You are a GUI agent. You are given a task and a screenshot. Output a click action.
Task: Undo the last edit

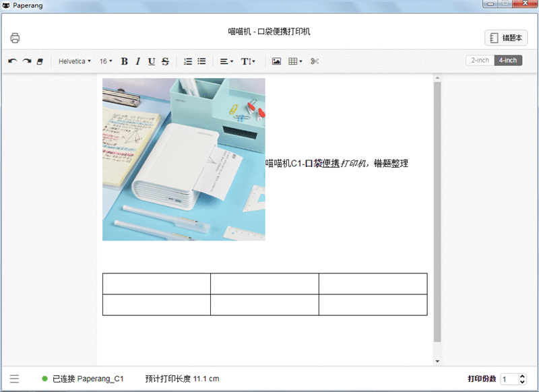pos(13,61)
